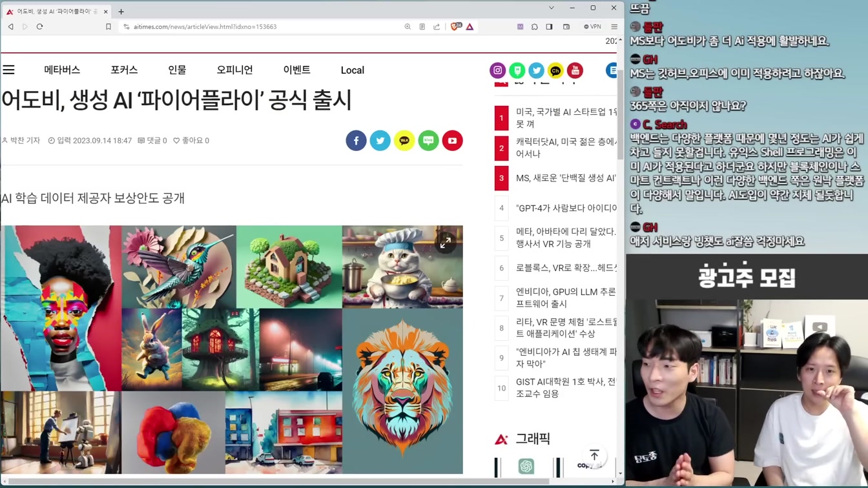Viewport: 868px width, 488px height.
Task: Open the Brave wallet icon
Action: pos(566,26)
